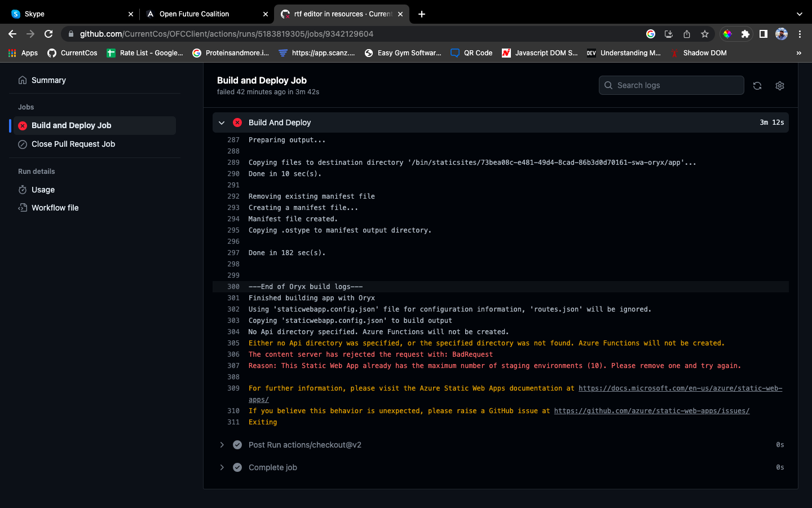Collapse the Build And Deploy step

coord(222,122)
